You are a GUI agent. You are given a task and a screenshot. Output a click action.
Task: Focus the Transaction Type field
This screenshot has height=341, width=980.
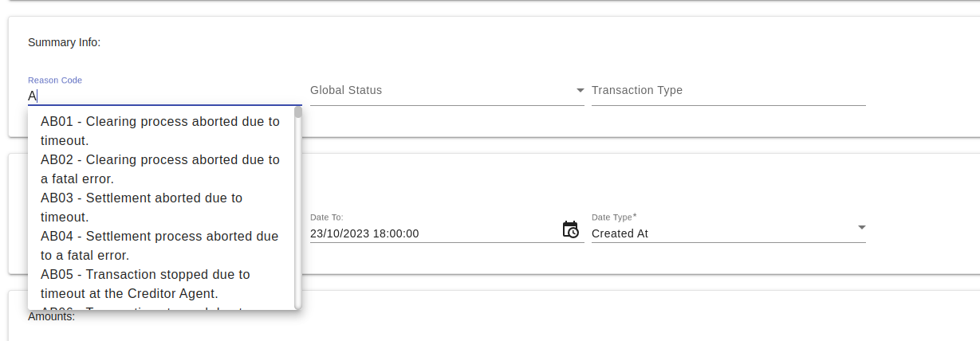pos(728,91)
